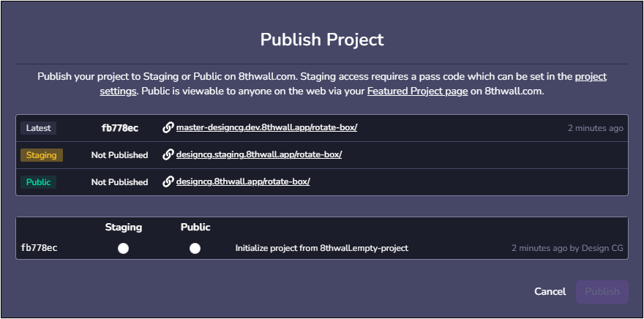Click the green Public badge
The height and width of the screenshot is (319, 644).
(x=39, y=182)
